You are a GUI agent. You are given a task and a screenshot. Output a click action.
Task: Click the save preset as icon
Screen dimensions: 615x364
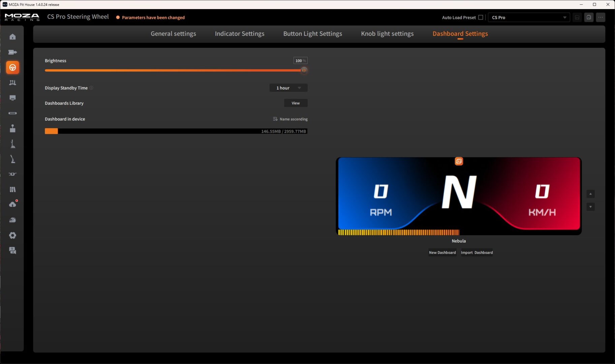point(589,18)
